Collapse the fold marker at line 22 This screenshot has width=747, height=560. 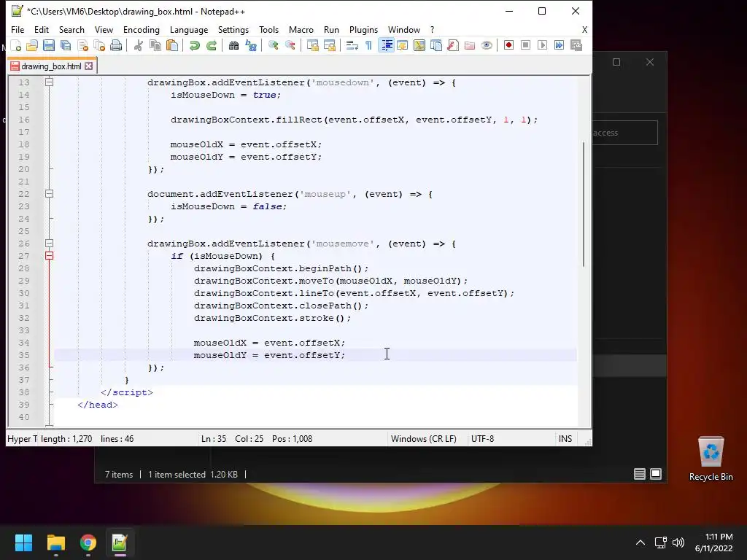point(49,194)
